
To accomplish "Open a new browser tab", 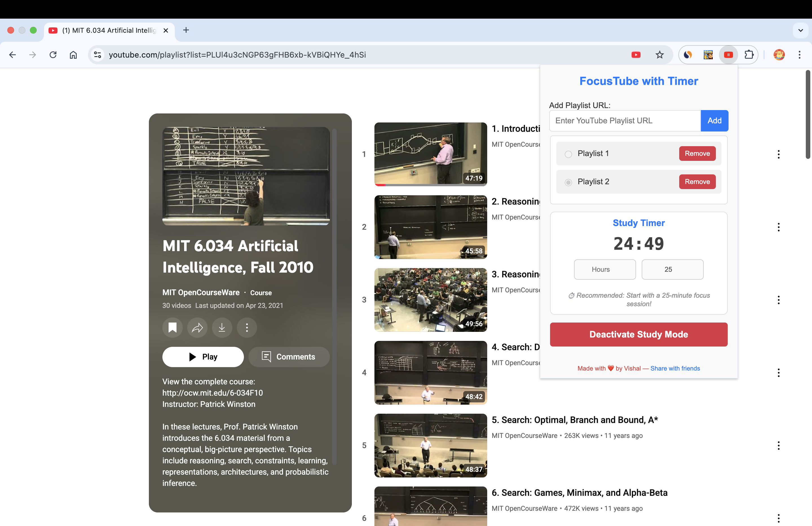I will [x=186, y=30].
